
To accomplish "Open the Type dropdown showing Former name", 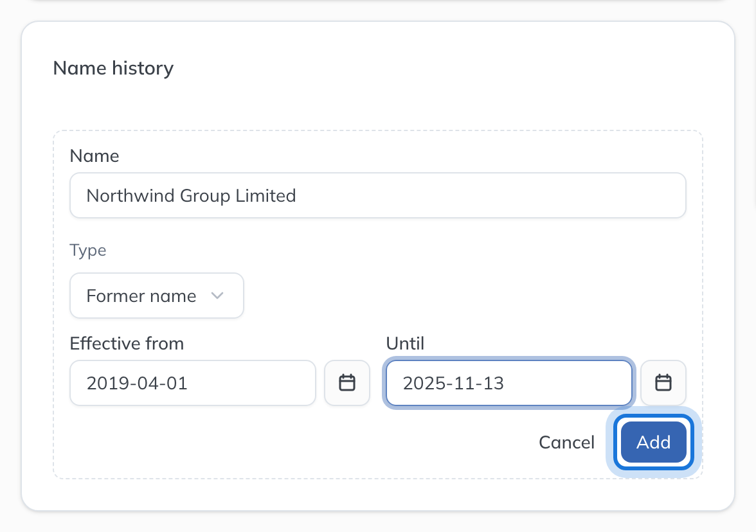I will pyautogui.click(x=157, y=296).
